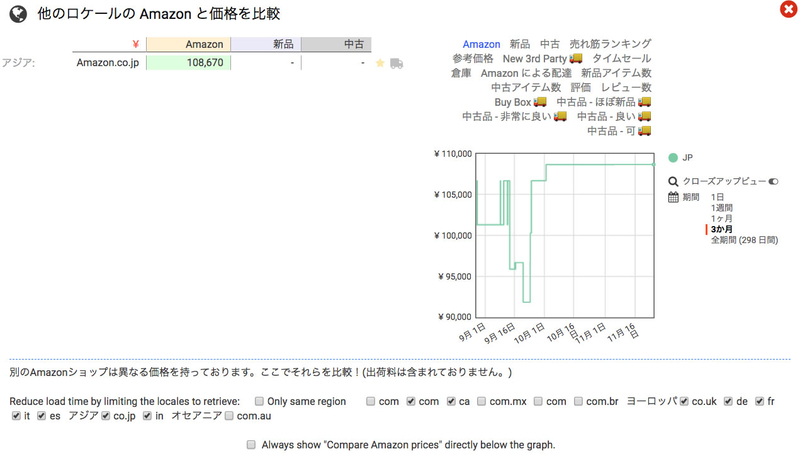This screenshot has height=461, width=800.
Task: Click the star icon in Amazon.co.jp row
Action: click(380, 63)
